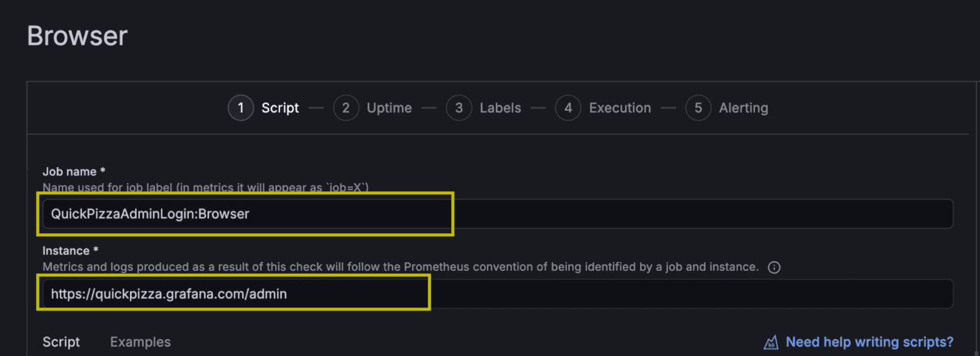The height and width of the screenshot is (356, 980).
Task: Click the circled number 2 in the wizard
Action: point(346,108)
